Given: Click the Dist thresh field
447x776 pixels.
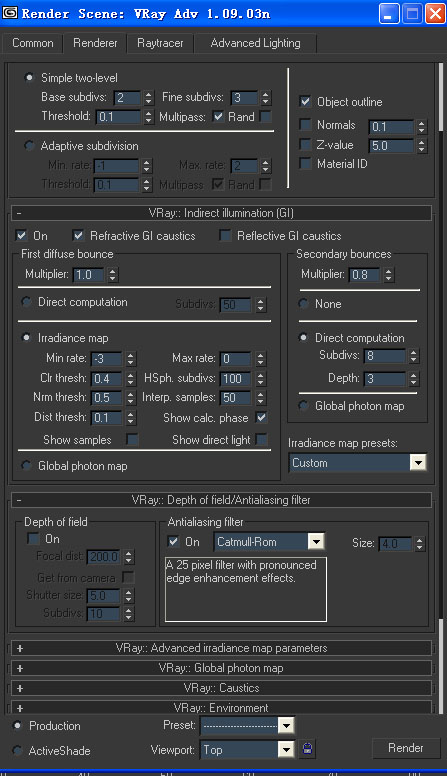Looking at the screenshot, I should tap(106, 418).
